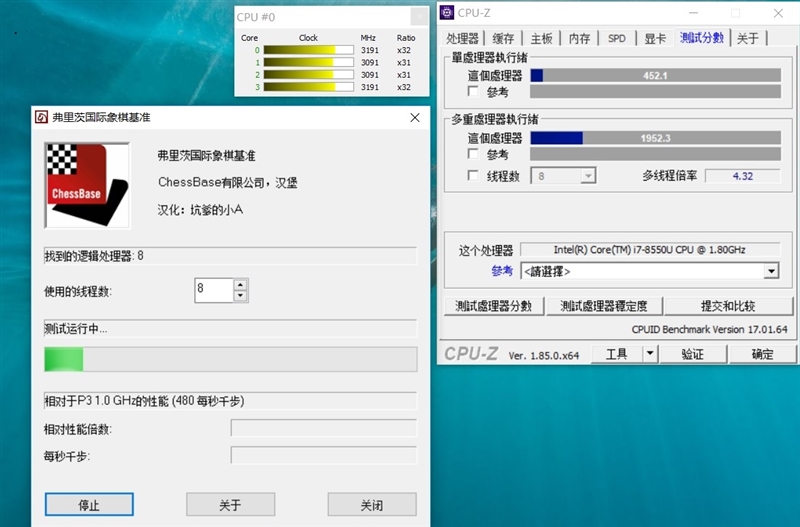Viewport: 800px width, 527px height.
Task: Increase thread count with up arrow
Action: tap(241, 285)
